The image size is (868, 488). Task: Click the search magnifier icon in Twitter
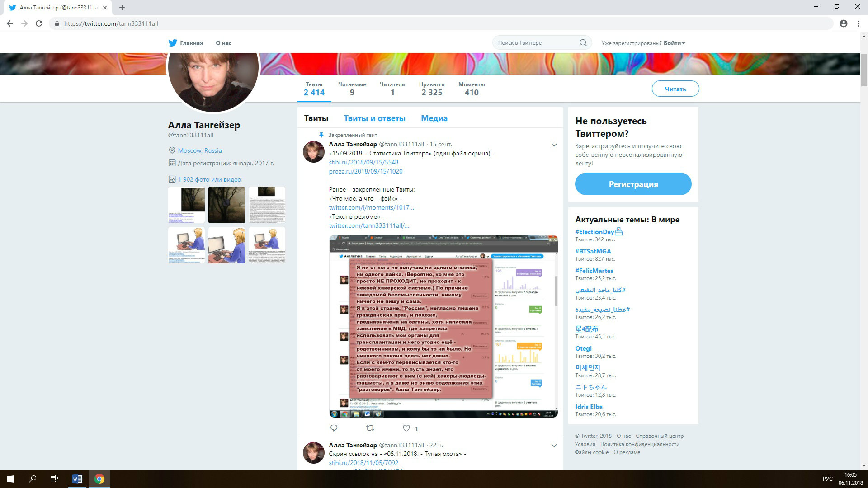tap(583, 43)
